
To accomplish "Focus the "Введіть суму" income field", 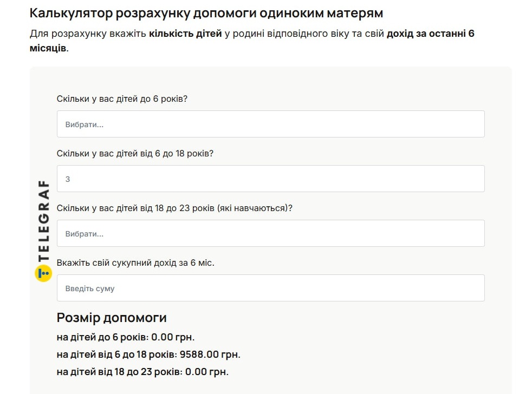I will (x=270, y=288).
